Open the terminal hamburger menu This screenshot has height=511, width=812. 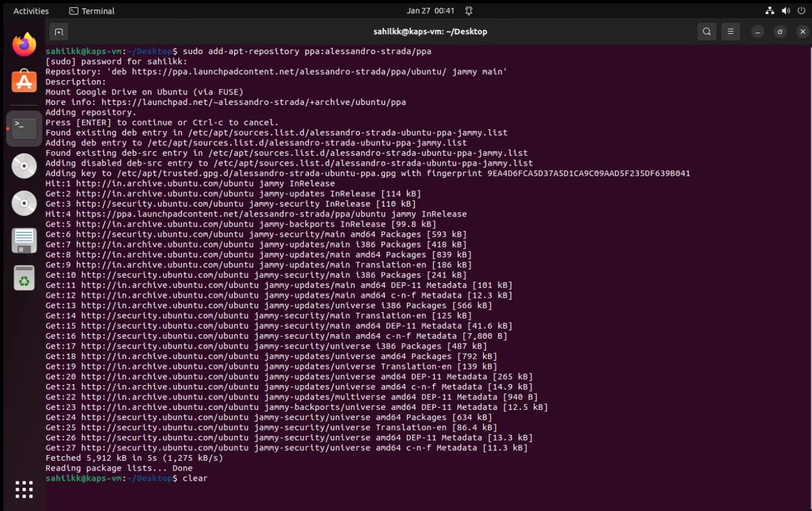coord(730,31)
